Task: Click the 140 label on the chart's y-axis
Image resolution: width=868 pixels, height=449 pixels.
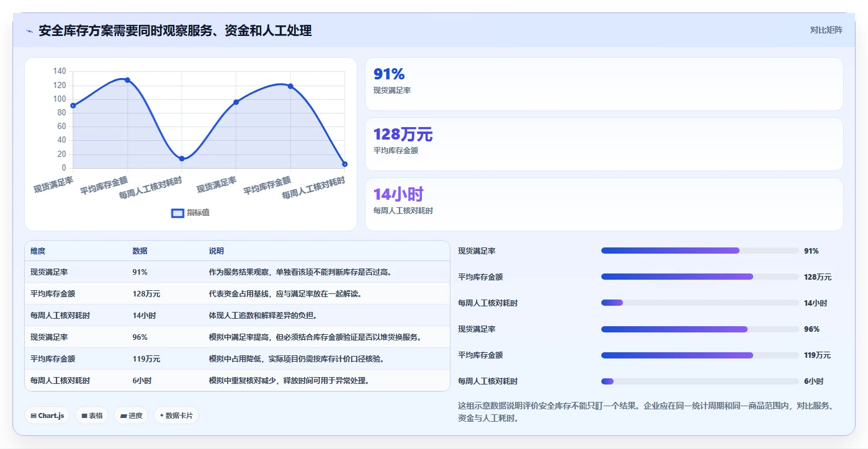Action: pyautogui.click(x=60, y=71)
